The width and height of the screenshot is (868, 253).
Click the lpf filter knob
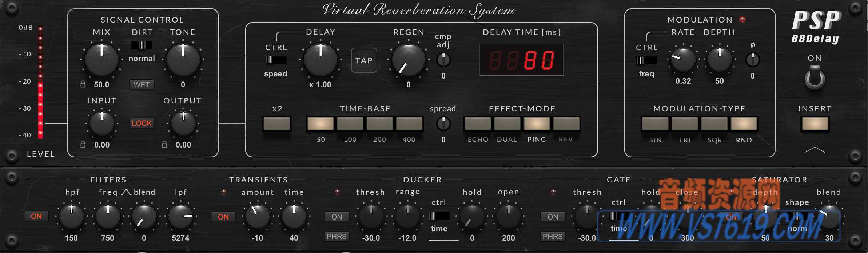(x=180, y=217)
